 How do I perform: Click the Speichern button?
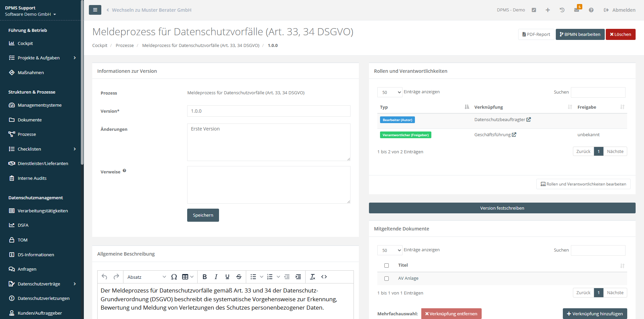pyautogui.click(x=203, y=215)
